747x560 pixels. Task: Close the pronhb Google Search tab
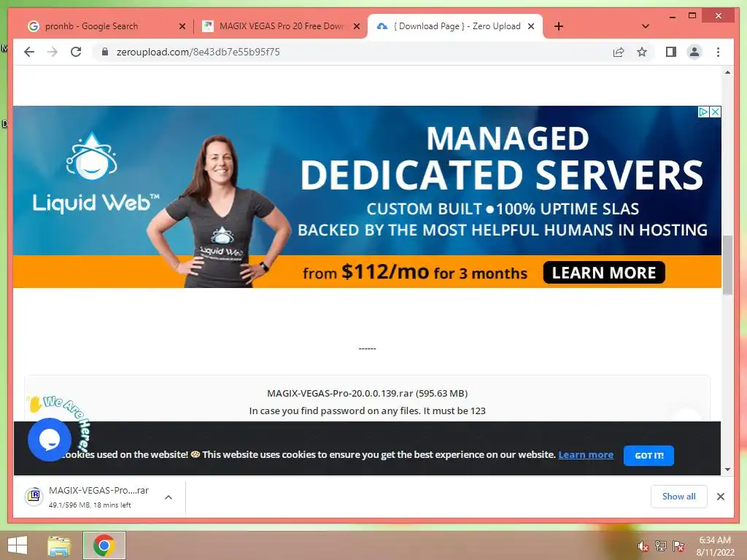pyautogui.click(x=182, y=27)
